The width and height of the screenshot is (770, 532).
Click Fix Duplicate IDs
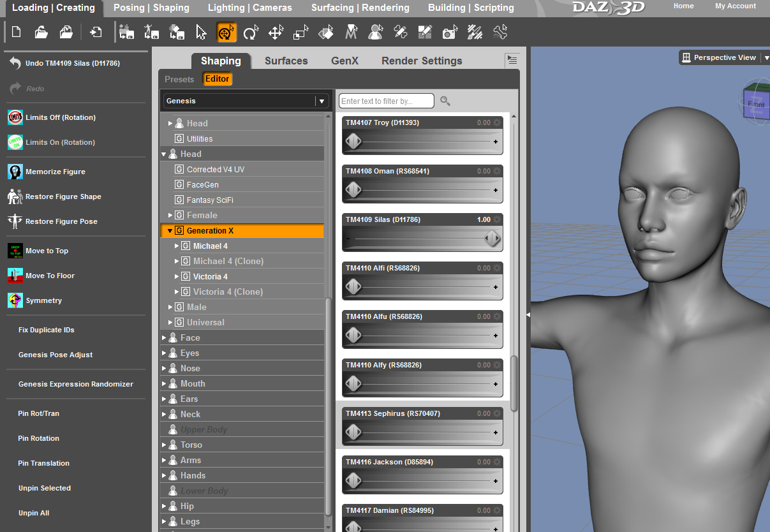47,330
